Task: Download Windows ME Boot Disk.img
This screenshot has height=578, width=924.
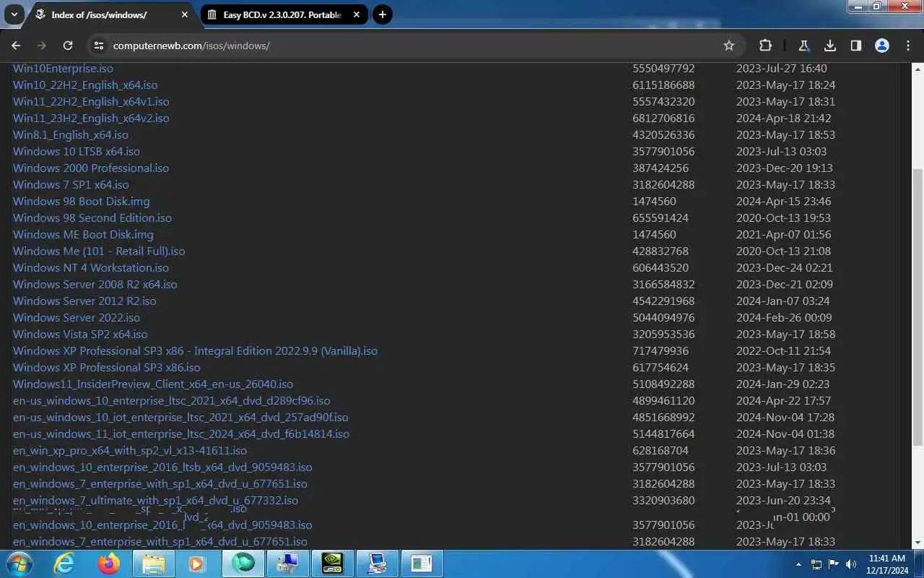Action: click(x=83, y=235)
